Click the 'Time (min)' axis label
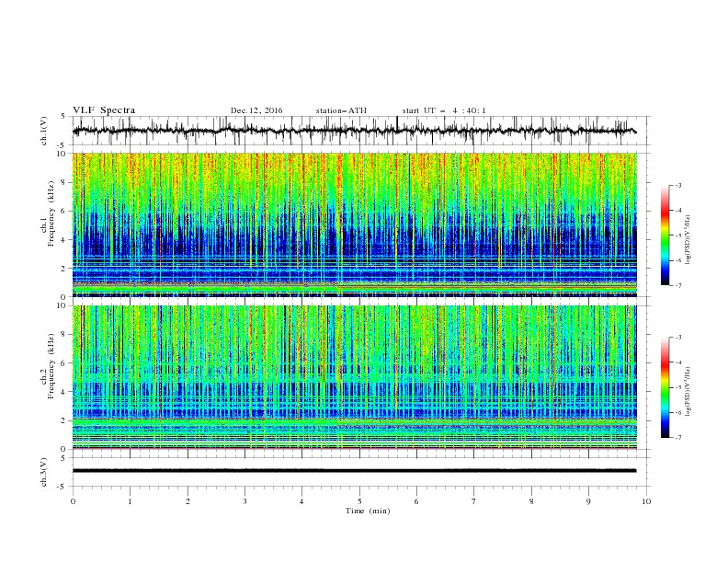Image resolution: width=728 pixels, height=563 pixels. [x=368, y=511]
